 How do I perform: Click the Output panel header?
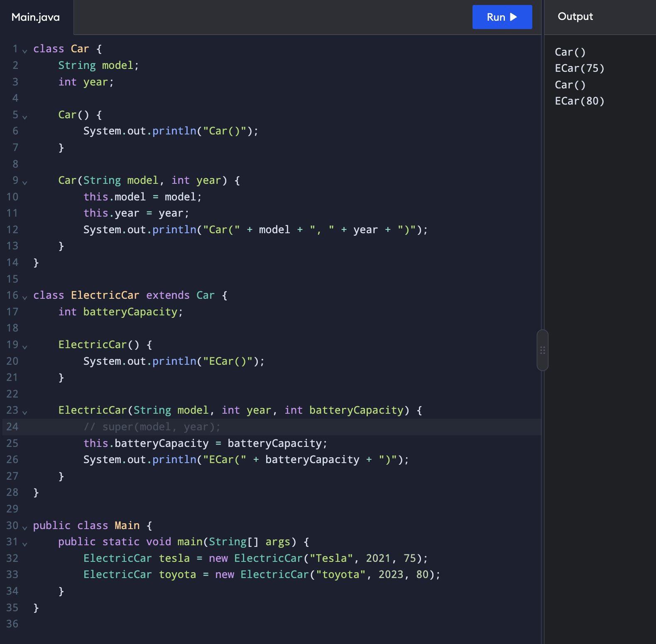click(x=575, y=17)
